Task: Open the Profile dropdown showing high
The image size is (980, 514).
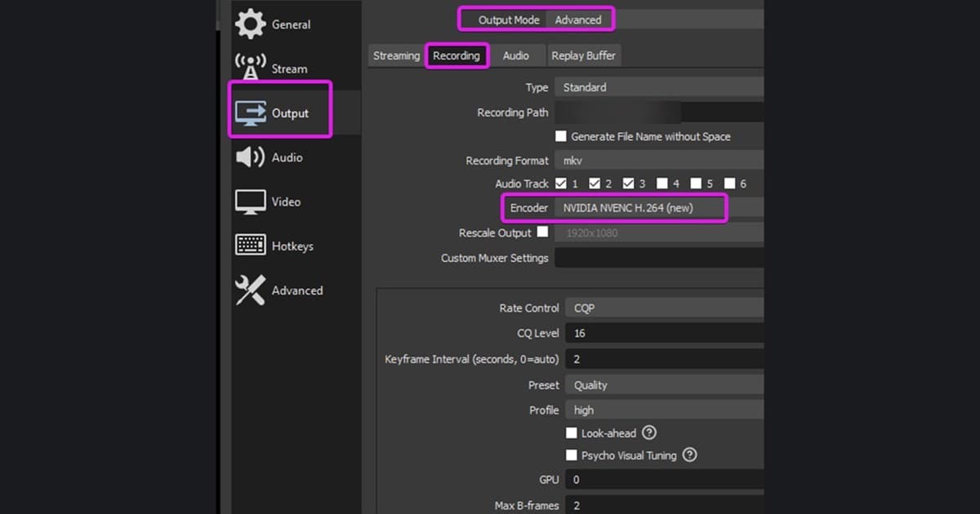Action: [665, 410]
